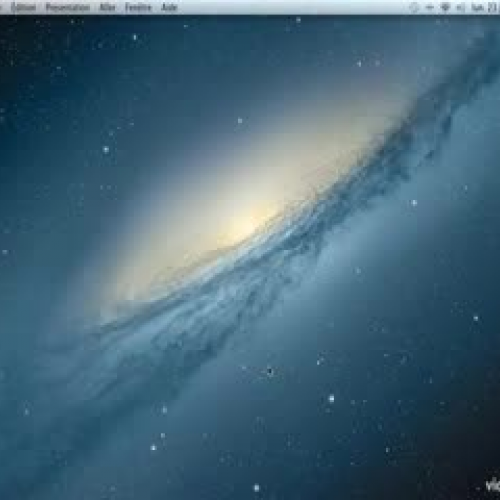Image resolution: width=500 pixels, height=500 pixels.
Task: Click the volume icon in menu bar
Action: click(461, 7)
